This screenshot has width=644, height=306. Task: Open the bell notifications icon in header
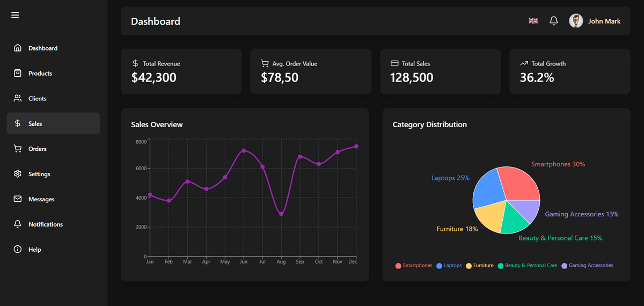click(554, 21)
